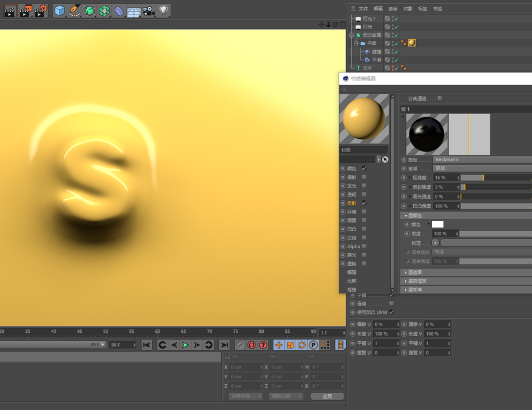
Task: Go to end of timeline
Action: click(224, 345)
